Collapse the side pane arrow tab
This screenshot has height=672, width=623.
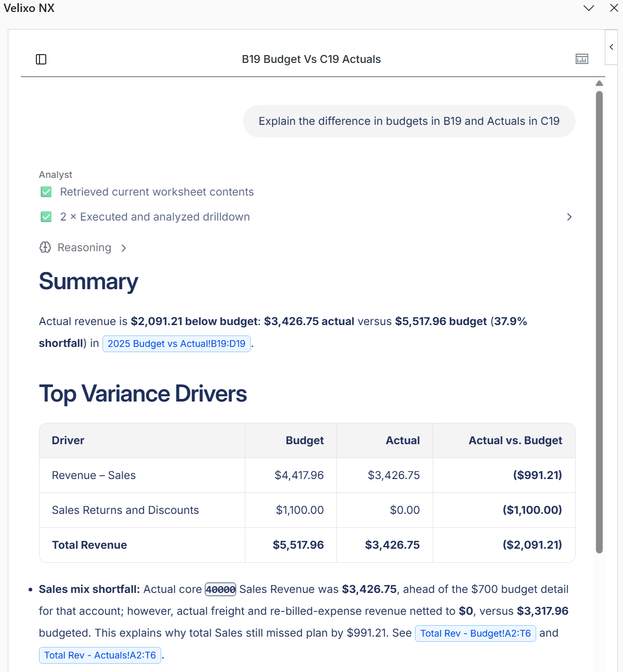click(612, 47)
